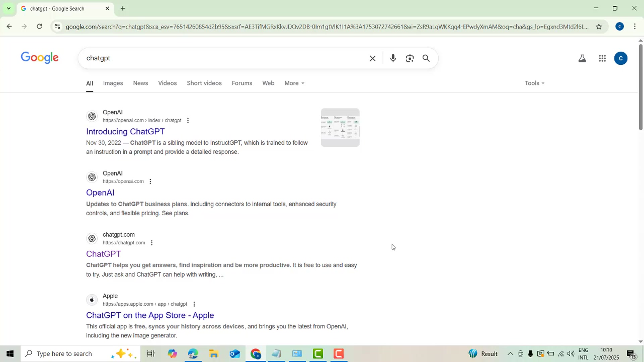
Task: Open options for chatgpt.com result
Action: coord(152,243)
